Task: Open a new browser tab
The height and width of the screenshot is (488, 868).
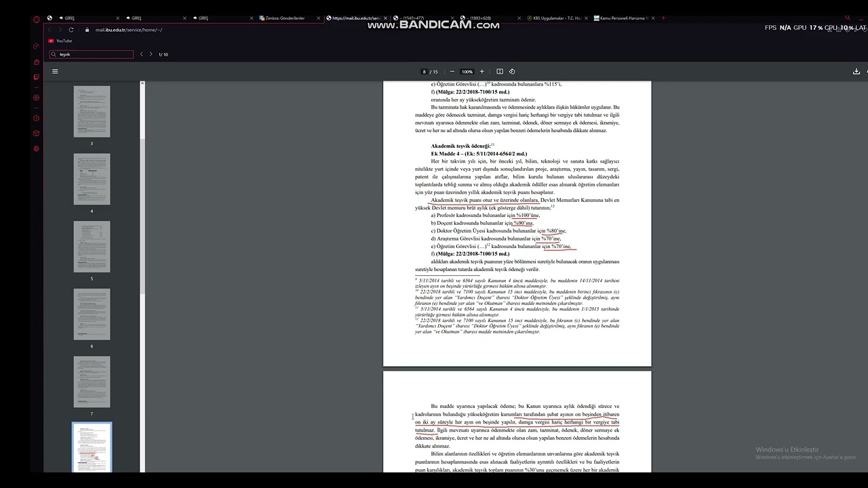Action: pyautogui.click(x=663, y=18)
